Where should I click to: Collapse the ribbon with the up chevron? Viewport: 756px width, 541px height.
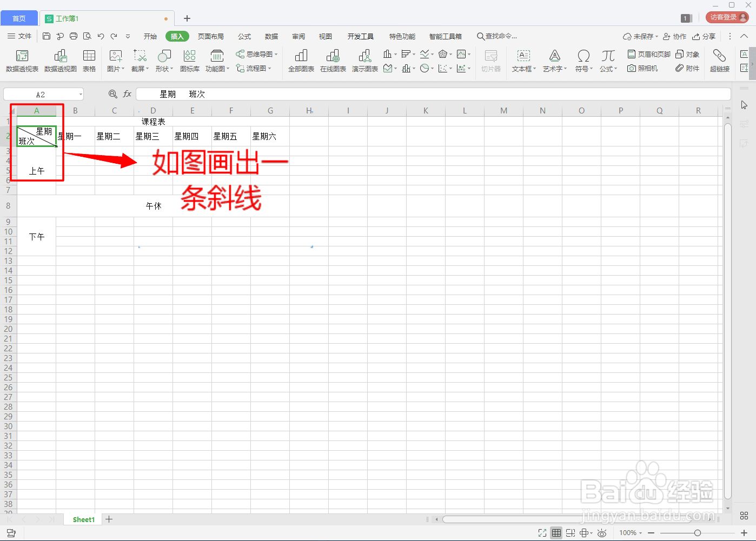[x=744, y=36]
